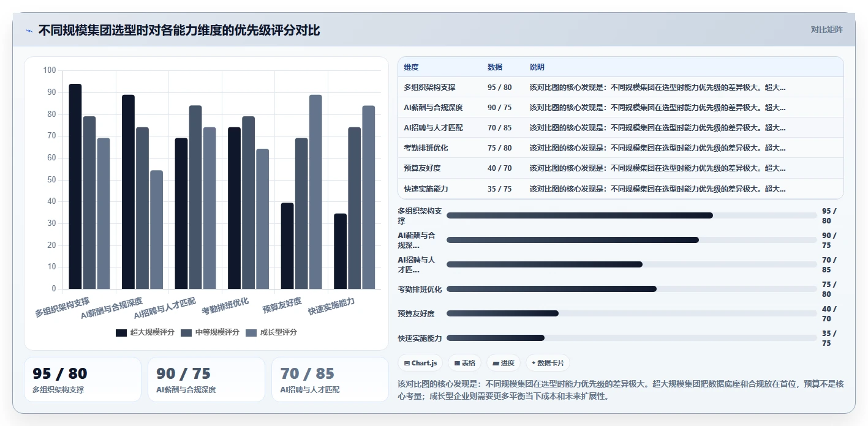The width and height of the screenshot is (868, 426).
Task: Click the AI薪酬与合规深度 progress bar
Action: pyautogui.click(x=632, y=240)
